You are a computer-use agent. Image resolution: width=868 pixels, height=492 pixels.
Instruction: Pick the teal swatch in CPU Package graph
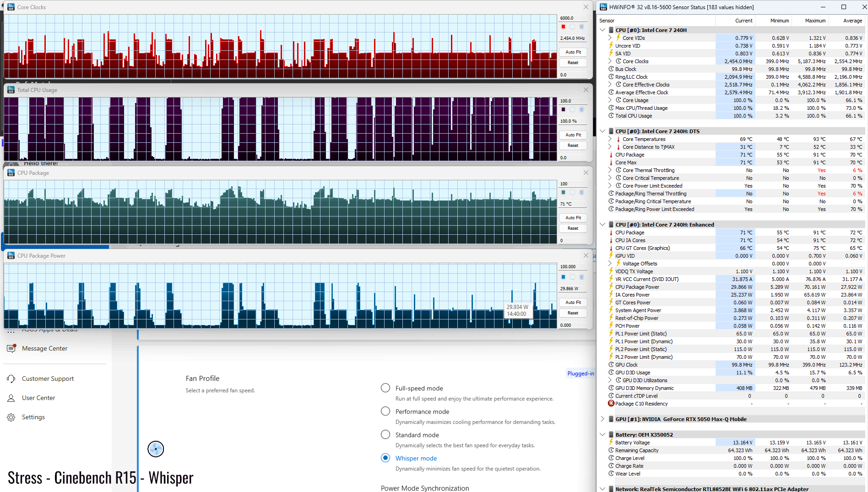564,192
